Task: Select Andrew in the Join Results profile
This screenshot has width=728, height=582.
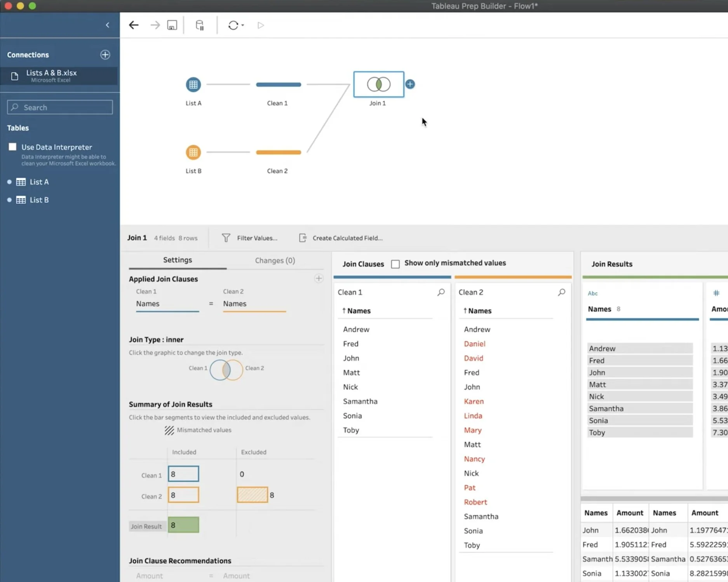Action: tap(640, 348)
